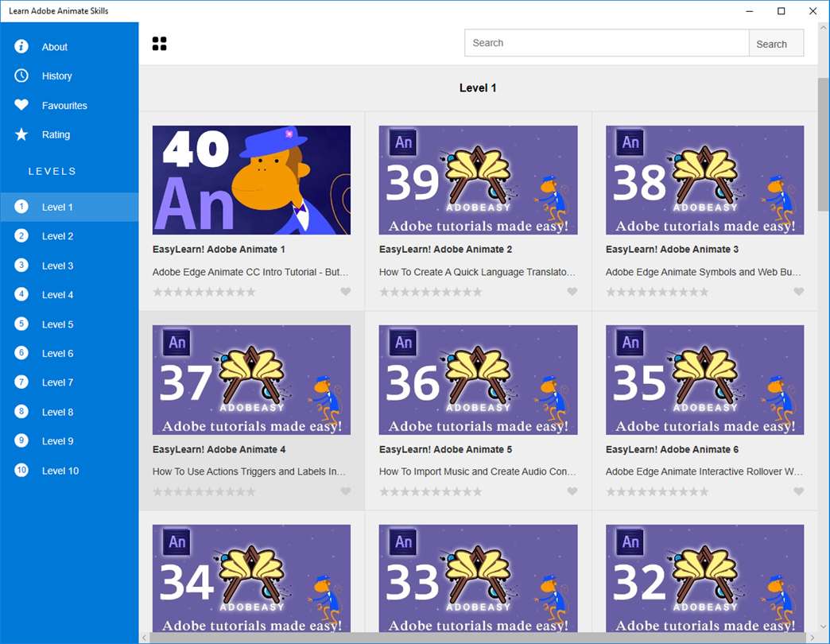Image resolution: width=830 pixels, height=644 pixels.
Task: Click "Adobe Edge Animate Symbols and Web Bu…" text
Action: pyautogui.click(x=704, y=272)
